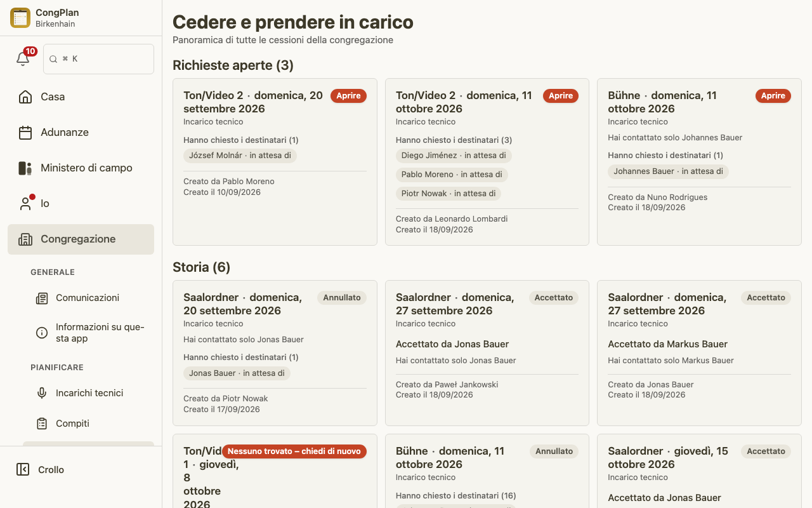Click Hai contattato solo Johannes Bauer text
This screenshot has height=508, width=812.
(x=675, y=138)
